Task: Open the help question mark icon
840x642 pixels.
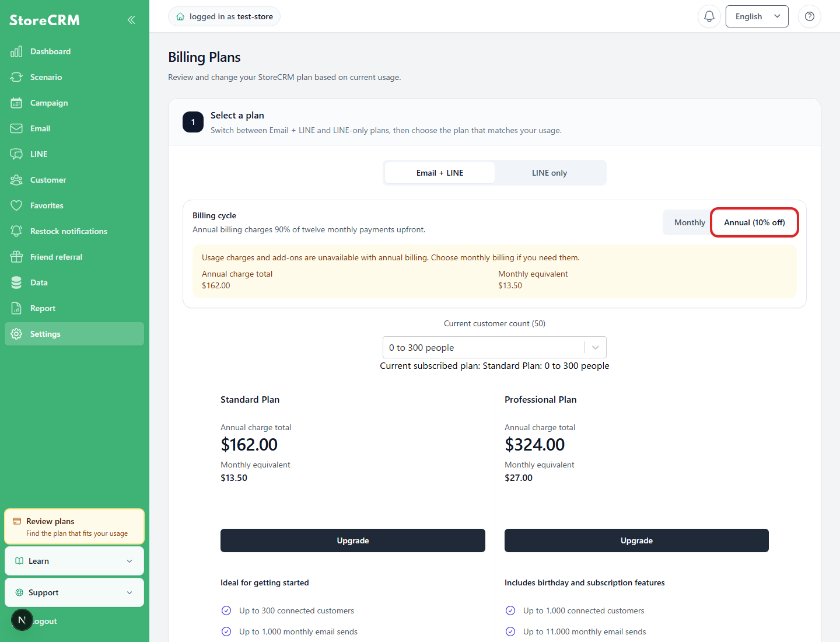Action: (810, 16)
